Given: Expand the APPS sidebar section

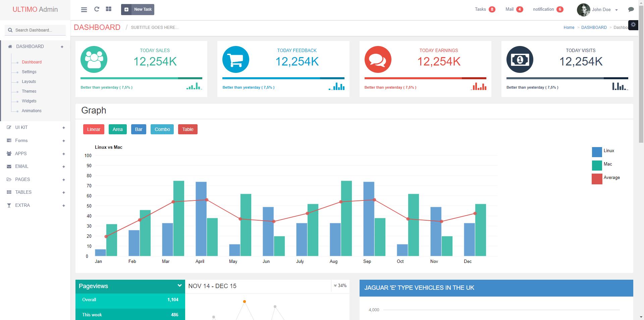Looking at the screenshot, I should 64,154.
